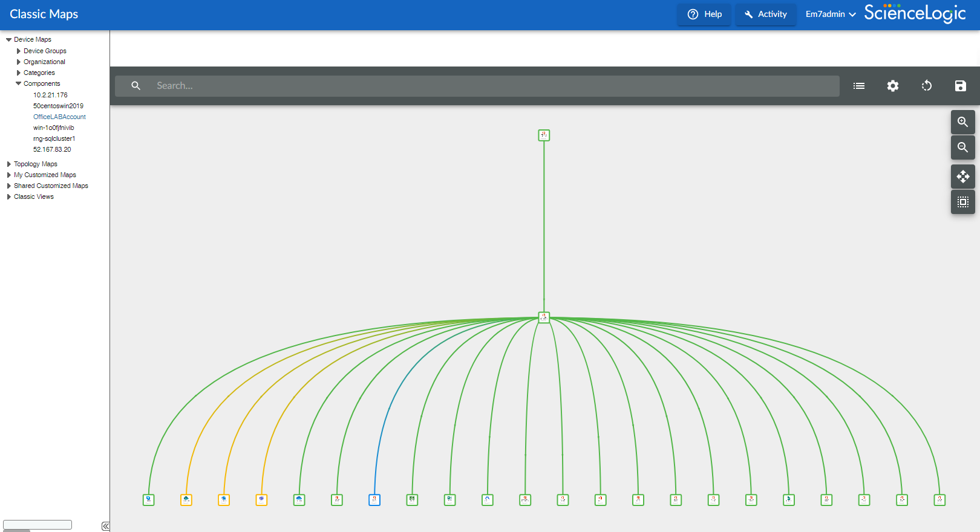Expand the Classic Views arrow
This screenshot has height=532, width=980.
tap(9, 196)
